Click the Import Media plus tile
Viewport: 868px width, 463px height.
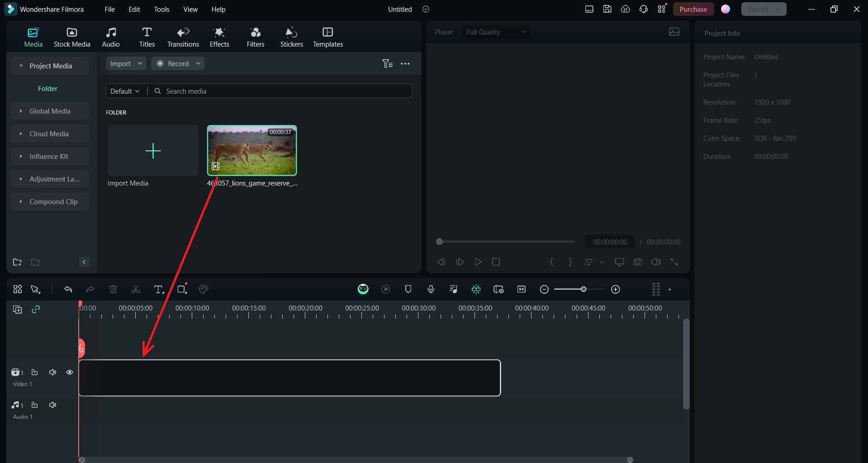[153, 151]
